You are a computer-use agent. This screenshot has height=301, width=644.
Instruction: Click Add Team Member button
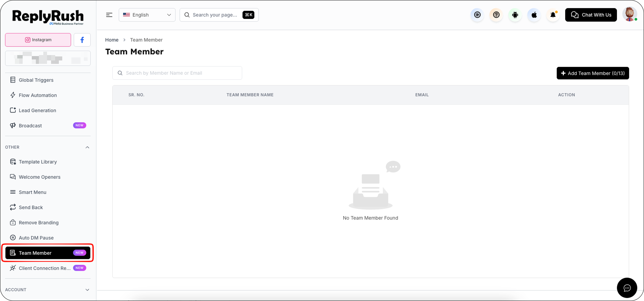593,73
